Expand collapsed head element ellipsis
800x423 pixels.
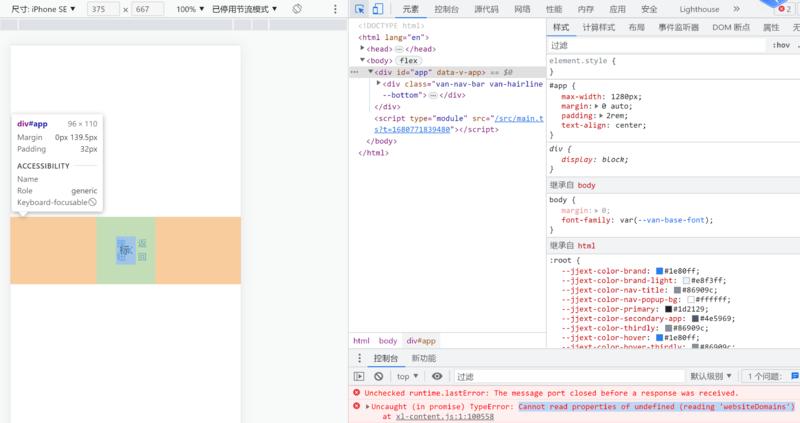click(x=399, y=49)
